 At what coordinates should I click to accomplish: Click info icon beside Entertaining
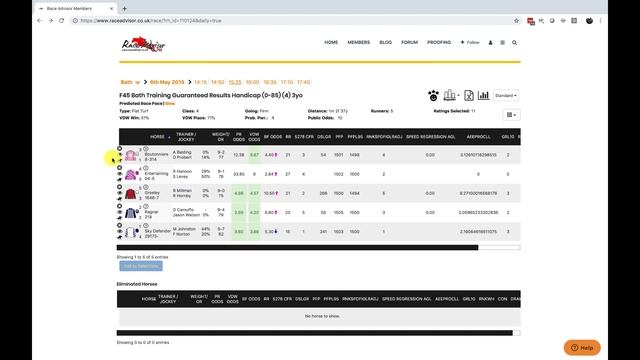click(x=146, y=168)
